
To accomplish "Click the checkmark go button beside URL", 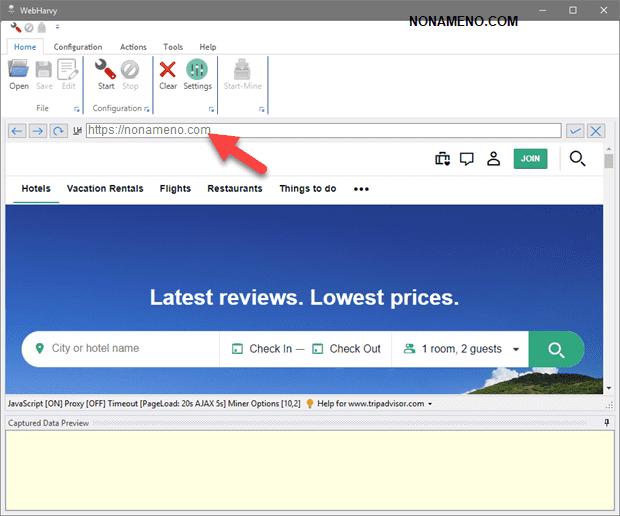I will (x=575, y=131).
